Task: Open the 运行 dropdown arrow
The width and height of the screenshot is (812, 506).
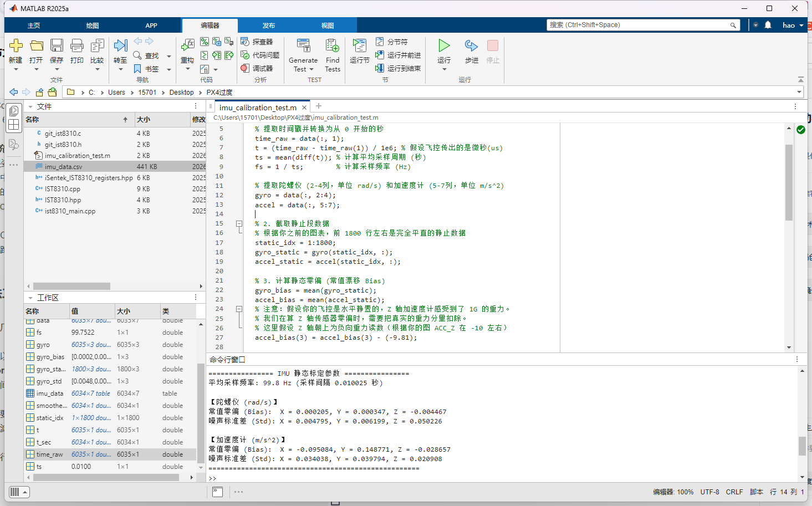Action: click(444, 69)
